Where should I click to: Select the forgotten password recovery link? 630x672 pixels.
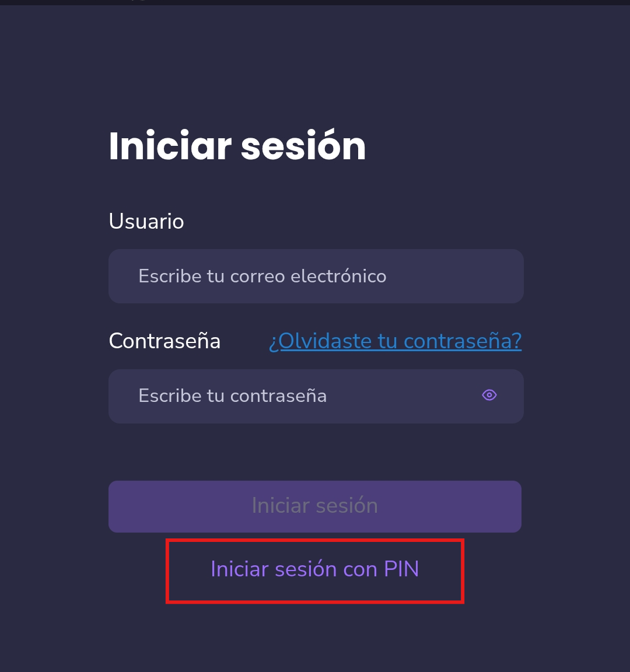pyautogui.click(x=395, y=341)
